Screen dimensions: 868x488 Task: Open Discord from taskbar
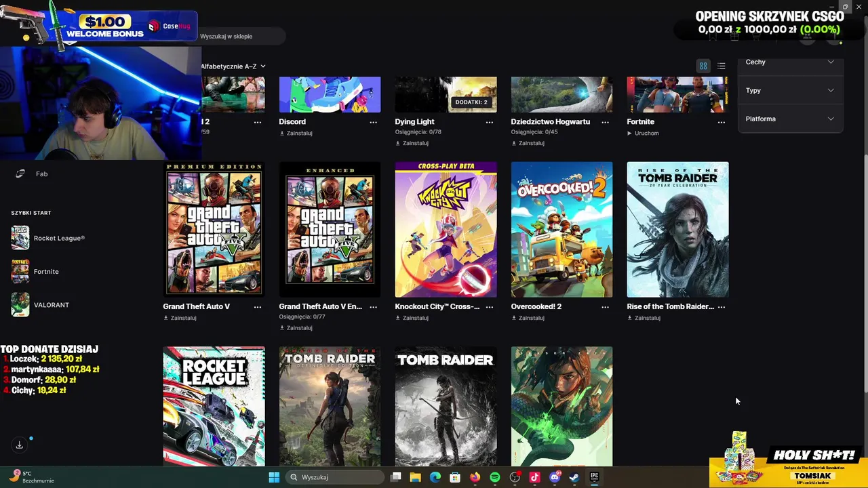555,477
